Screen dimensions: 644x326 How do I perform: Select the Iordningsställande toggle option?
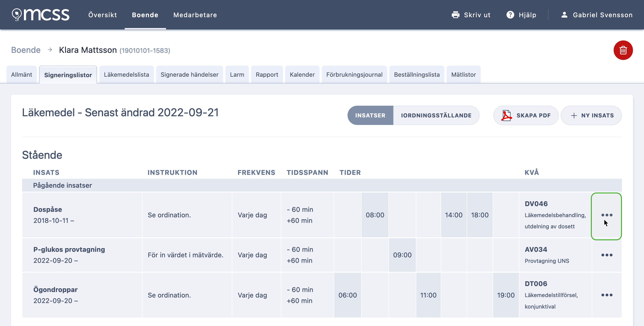(436, 115)
